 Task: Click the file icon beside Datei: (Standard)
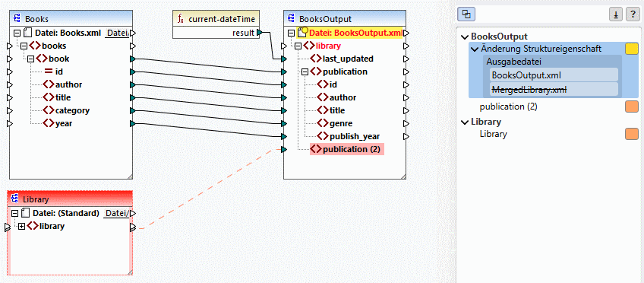pos(26,213)
